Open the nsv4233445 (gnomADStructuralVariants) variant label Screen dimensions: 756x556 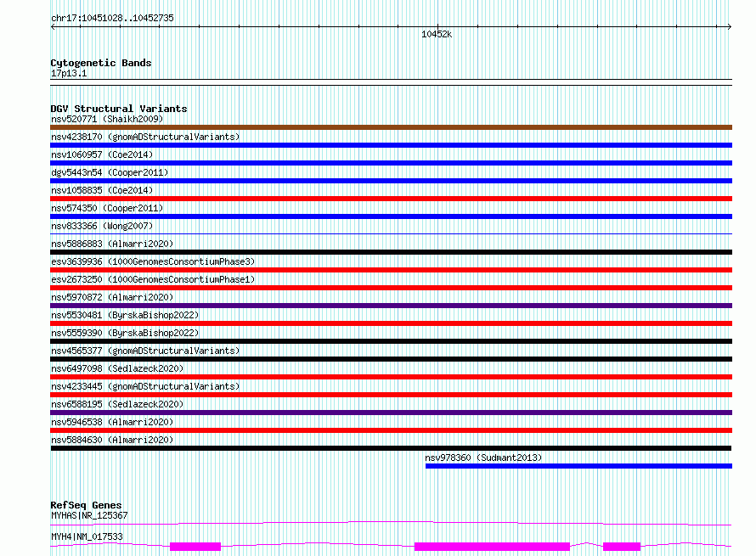pyautogui.click(x=145, y=386)
